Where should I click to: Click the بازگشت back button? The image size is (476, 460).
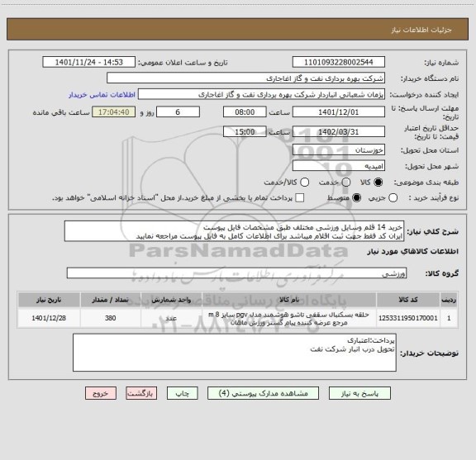point(141,393)
